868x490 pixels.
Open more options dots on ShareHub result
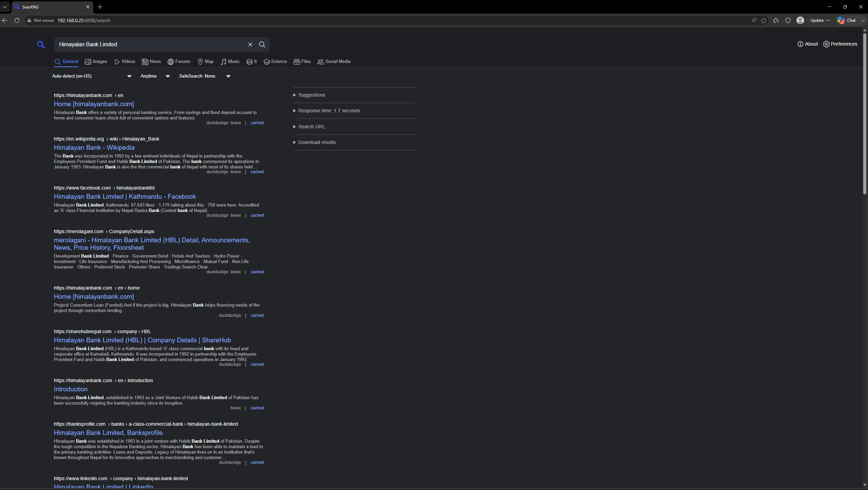click(x=246, y=365)
